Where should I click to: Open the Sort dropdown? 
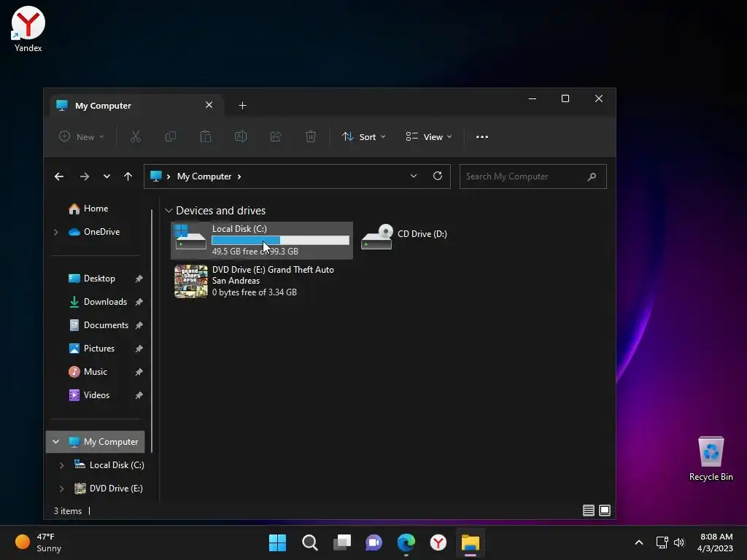(363, 136)
